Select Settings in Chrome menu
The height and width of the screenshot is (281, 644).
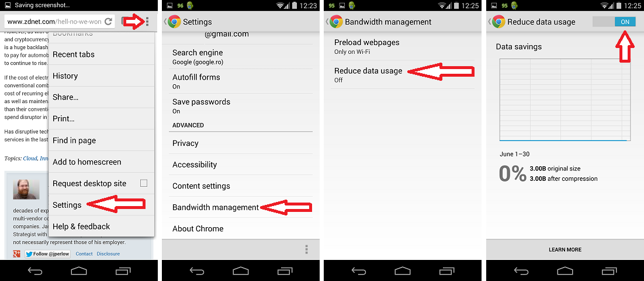coord(102,205)
